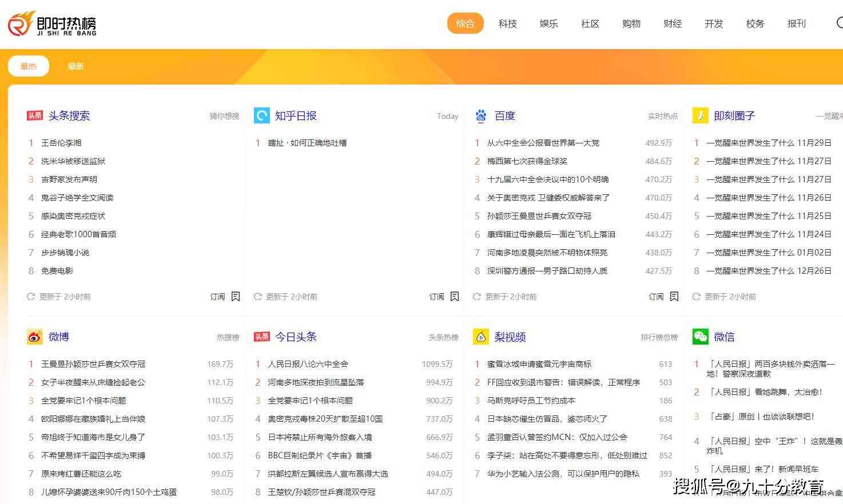
Task: Open 蜜雪冰城申请蜜雪元宇宙商标
Action: 539,364
